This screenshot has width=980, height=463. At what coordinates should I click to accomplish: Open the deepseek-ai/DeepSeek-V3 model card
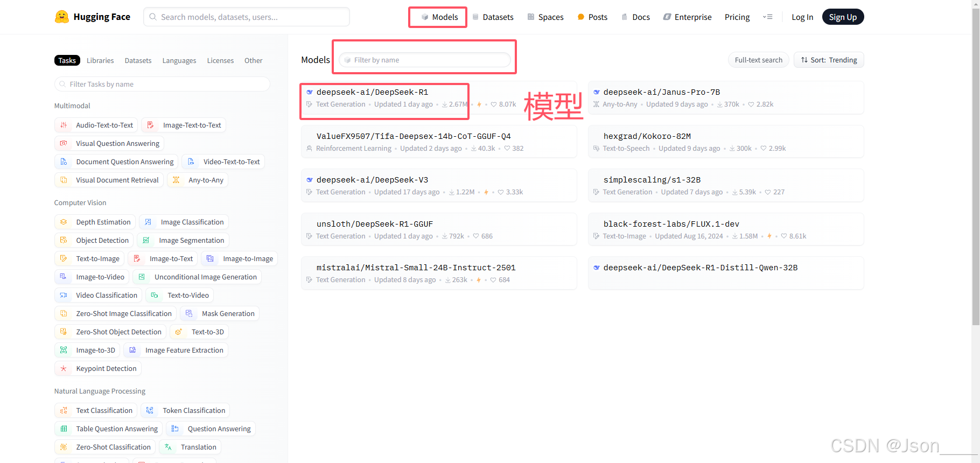(439, 186)
